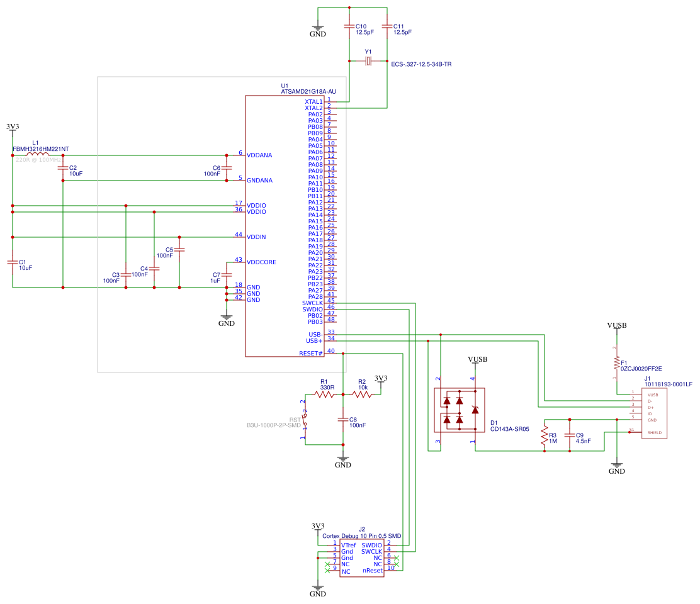Click the USB+ pin label on U1
This screenshot has width=700, height=604.
click(314, 341)
